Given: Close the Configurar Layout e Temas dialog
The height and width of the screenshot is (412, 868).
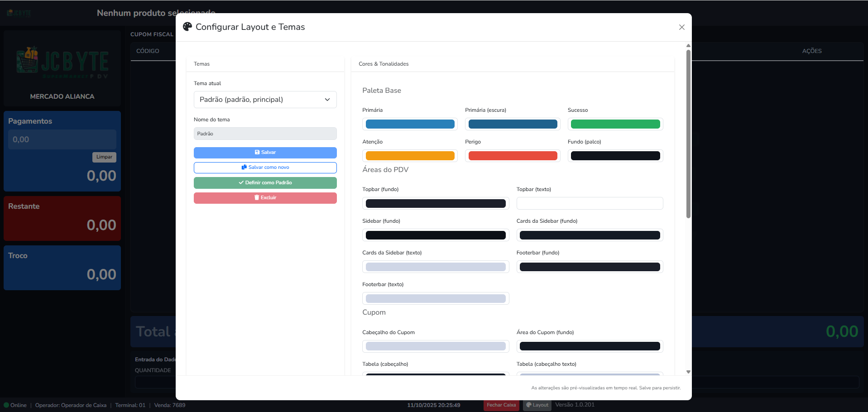Looking at the screenshot, I should (x=681, y=27).
